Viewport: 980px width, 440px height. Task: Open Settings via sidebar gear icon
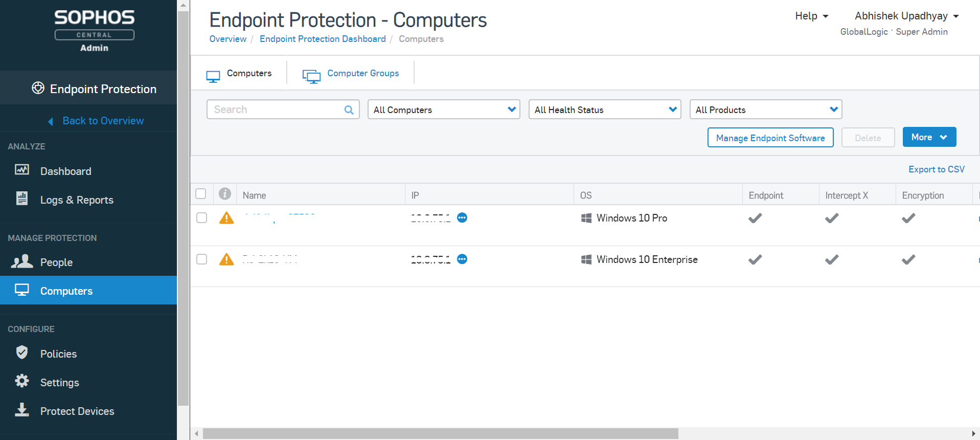[x=22, y=381]
